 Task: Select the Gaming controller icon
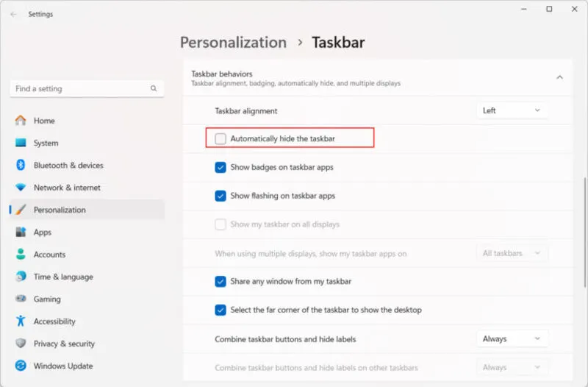(21, 299)
